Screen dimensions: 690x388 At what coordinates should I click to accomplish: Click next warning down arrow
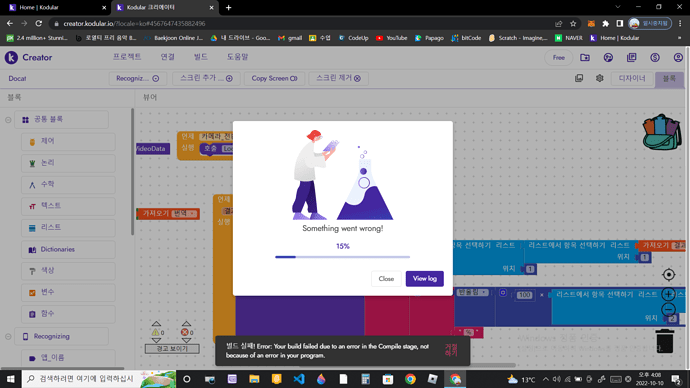tap(156, 340)
